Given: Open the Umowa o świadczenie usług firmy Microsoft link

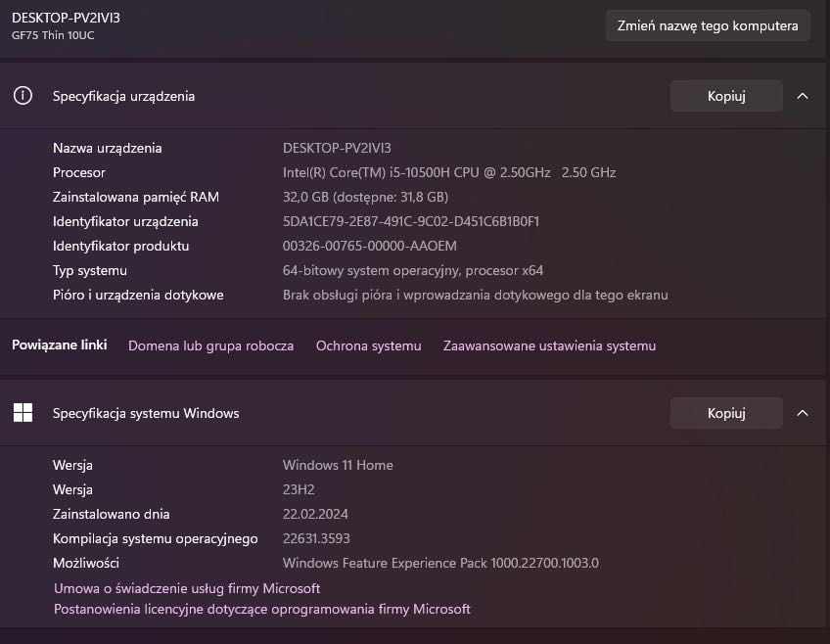Looking at the screenshot, I should 187,588.
